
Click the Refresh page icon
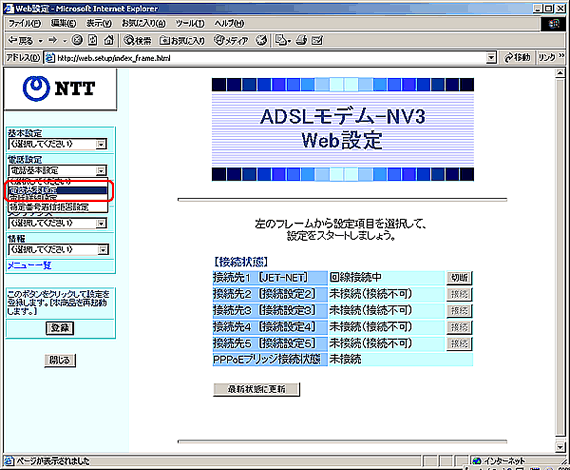pyautogui.click(x=93, y=40)
